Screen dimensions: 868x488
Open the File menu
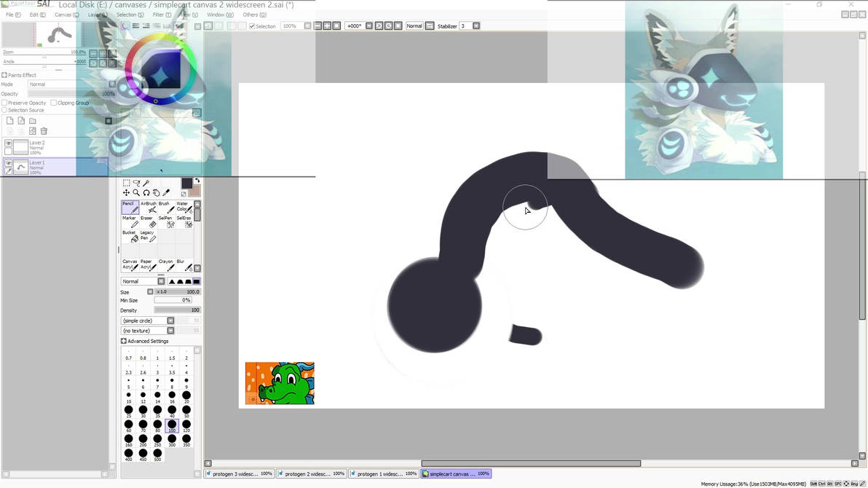coord(12,15)
